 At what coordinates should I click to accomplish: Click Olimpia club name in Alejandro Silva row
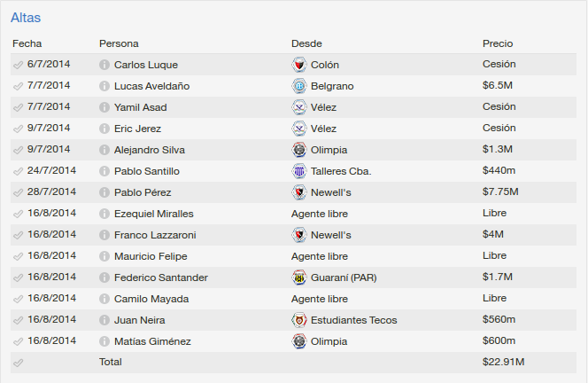click(329, 150)
